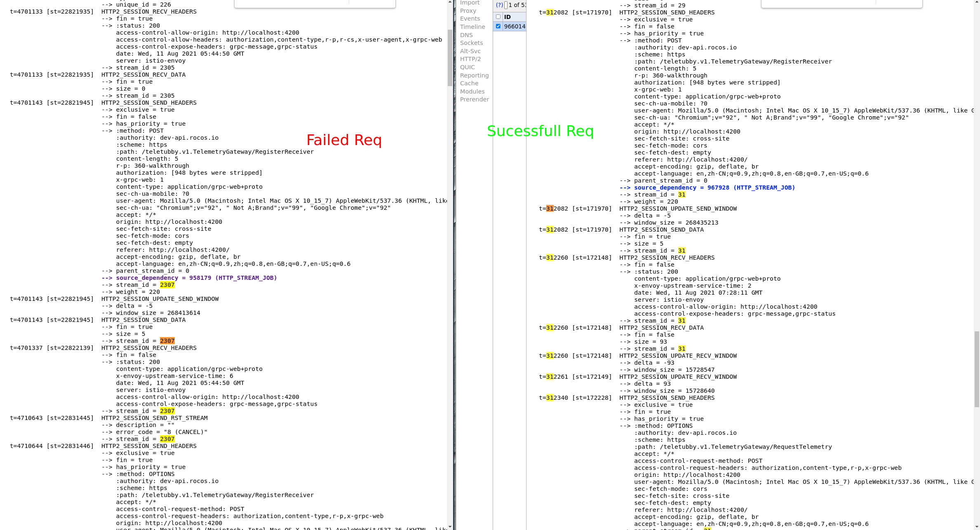Switch to the Timeline view
The height and width of the screenshot is (530, 980).
[472, 27]
